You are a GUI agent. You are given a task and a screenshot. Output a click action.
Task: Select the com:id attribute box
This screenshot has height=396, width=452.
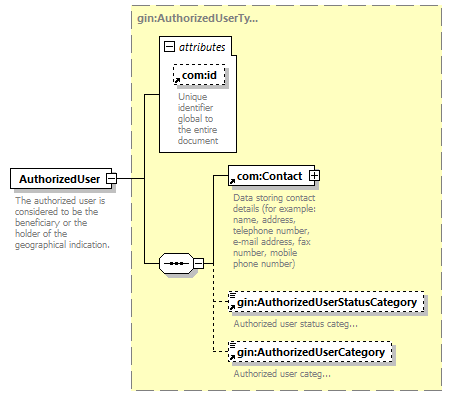click(x=199, y=75)
